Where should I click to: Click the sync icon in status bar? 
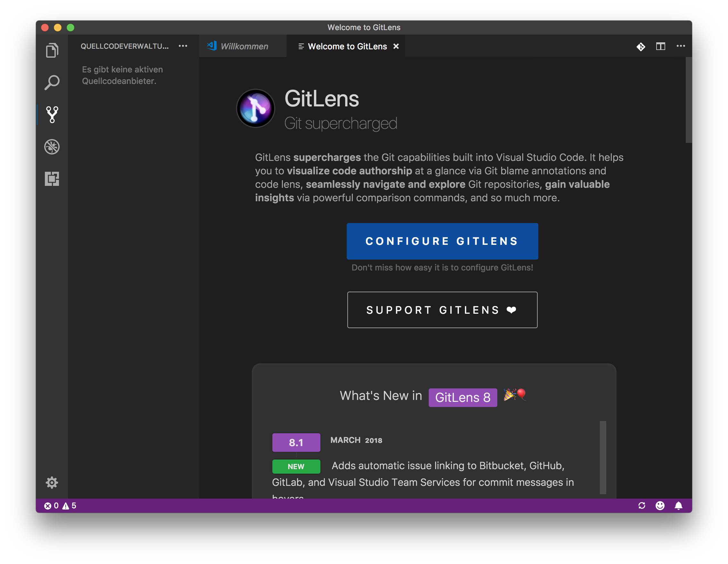point(642,506)
